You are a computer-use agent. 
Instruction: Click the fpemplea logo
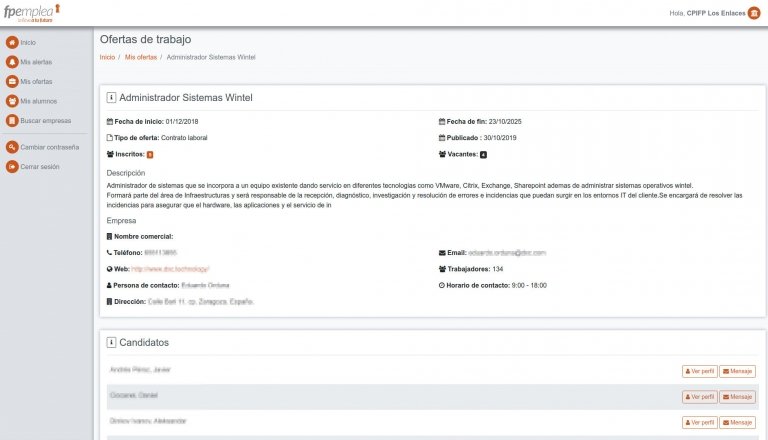click(x=31, y=12)
